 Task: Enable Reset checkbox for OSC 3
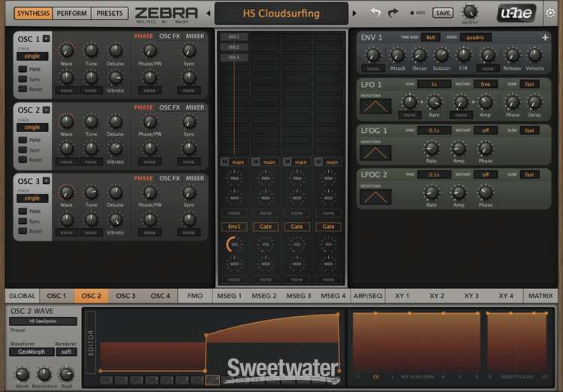pos(23,231)
